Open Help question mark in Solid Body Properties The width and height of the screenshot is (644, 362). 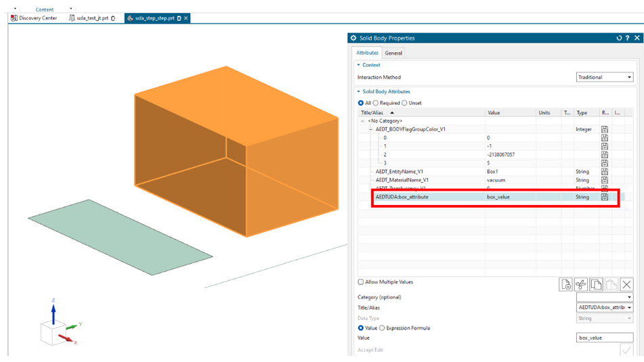627,38
